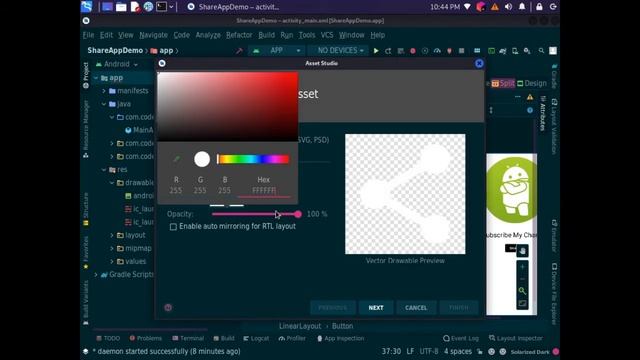Click the system notification bell icon
Screen dimensions: 640x360
[522, 7]
